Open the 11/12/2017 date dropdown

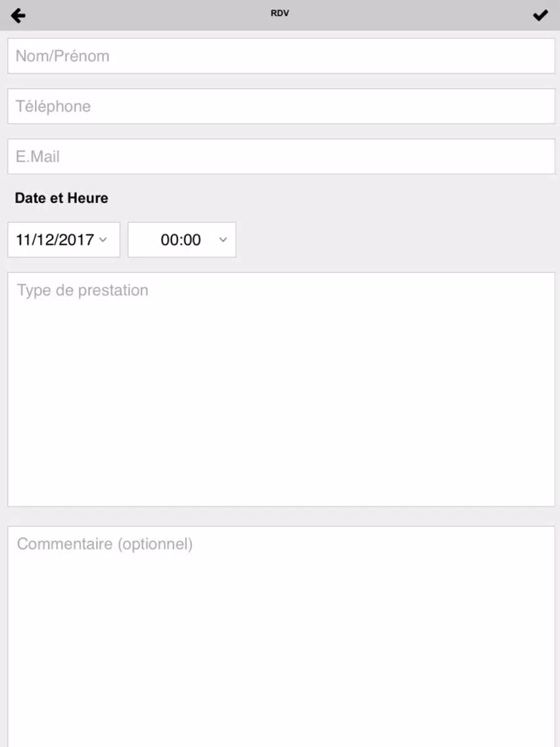point(64,239)
